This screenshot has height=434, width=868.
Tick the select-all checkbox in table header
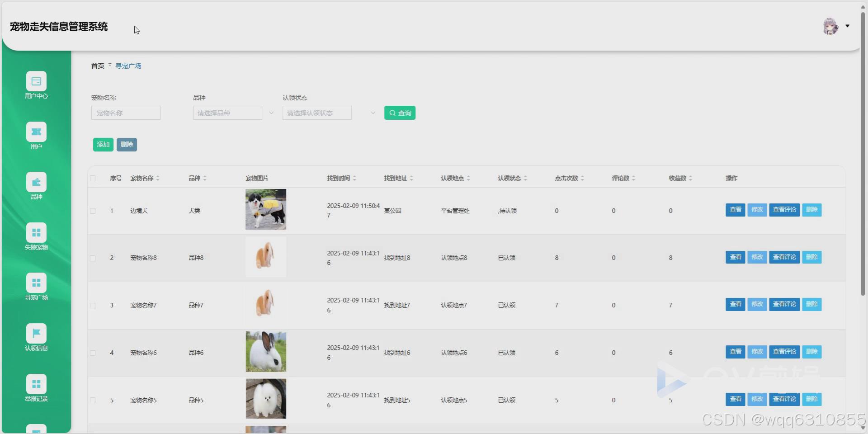pyautogui.click(x=93, y=178)
